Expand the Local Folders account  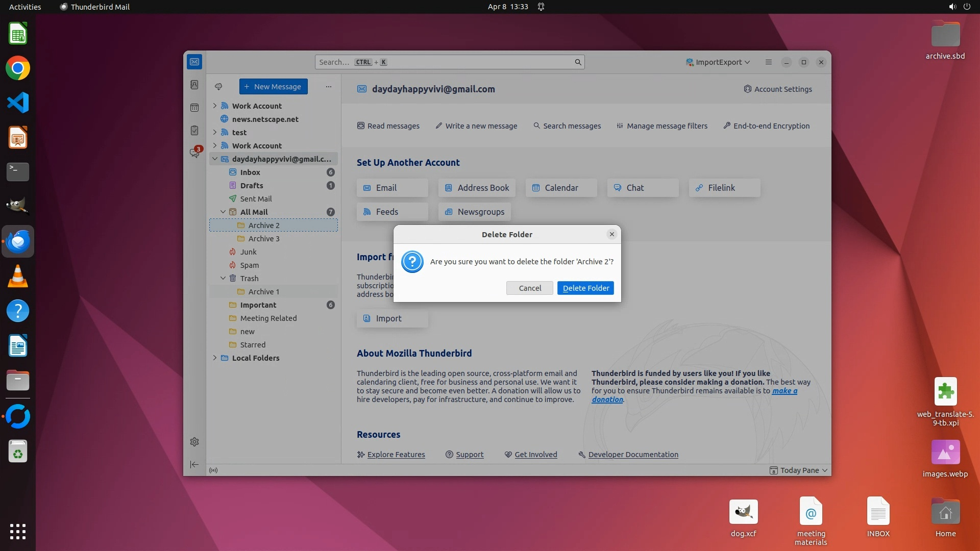(x=215, y=358)
